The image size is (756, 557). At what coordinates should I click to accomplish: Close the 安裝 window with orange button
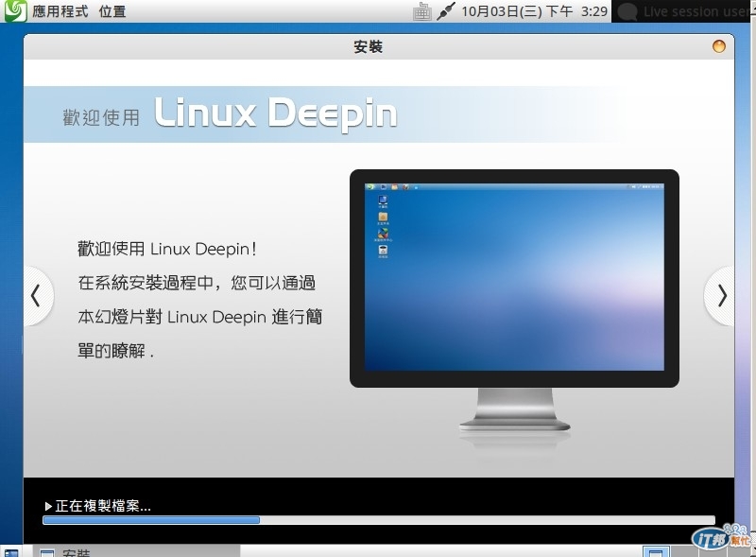pyautogui.click(x=719, y=46)
